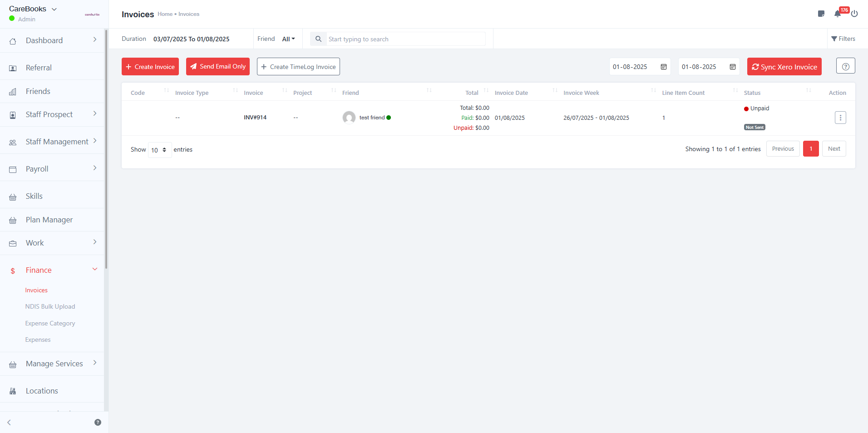Click Create Invoice button
Screen dimensions: 868x433
tap(150, 66)
